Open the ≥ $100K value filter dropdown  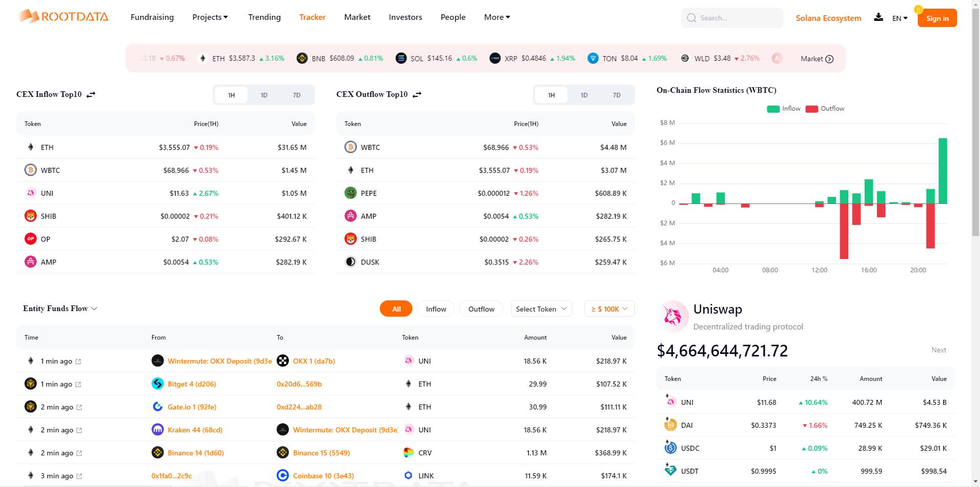pos(609,309)
